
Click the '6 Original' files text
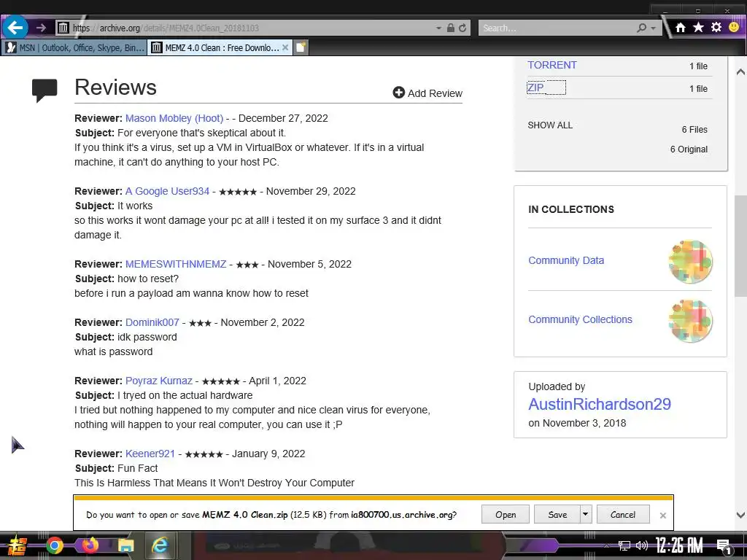(689, 149)
